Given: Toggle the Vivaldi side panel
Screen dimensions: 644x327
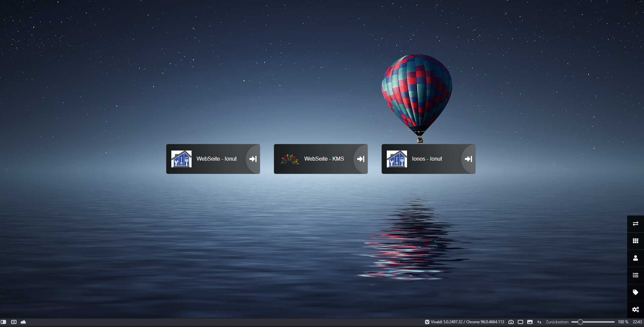Looking at the screenshot, I should click(3, 322).
